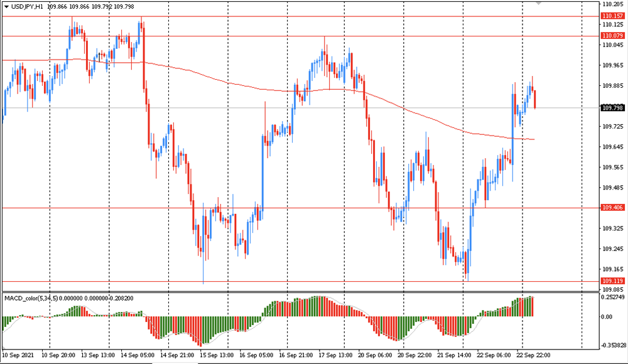Click the grey chart shift triangle marker
Viewport: 628px width, 364px height.
(538, 3)
